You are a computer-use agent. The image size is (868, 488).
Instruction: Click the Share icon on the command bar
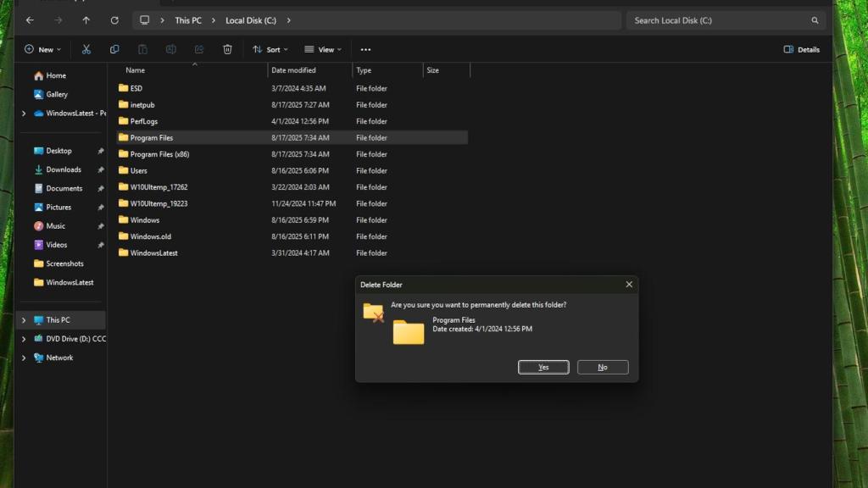click(x=198, y=49)
